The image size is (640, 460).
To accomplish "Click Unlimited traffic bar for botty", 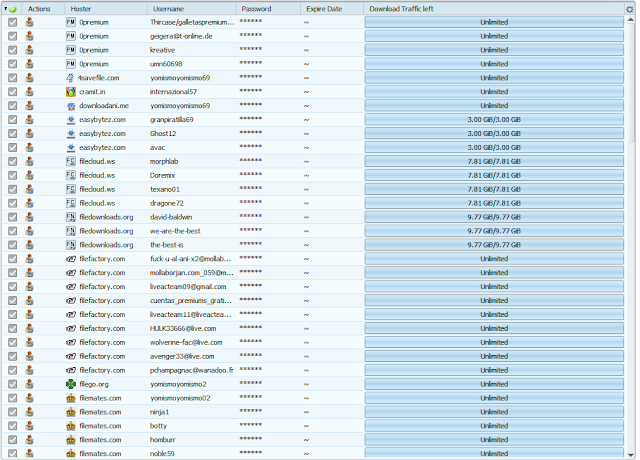I will click(x=494, y=426).
